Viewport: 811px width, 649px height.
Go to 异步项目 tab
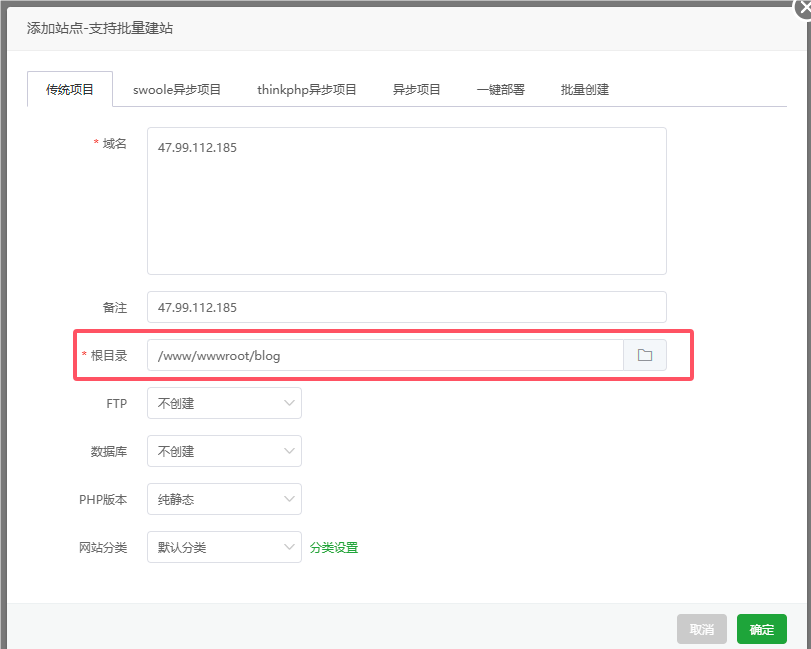[417, 89]
